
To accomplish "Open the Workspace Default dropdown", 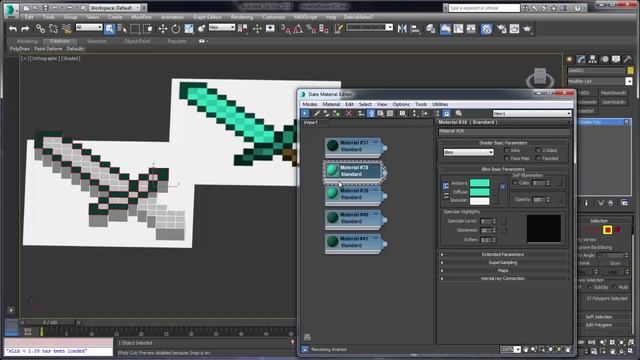I will pos(115,8).
